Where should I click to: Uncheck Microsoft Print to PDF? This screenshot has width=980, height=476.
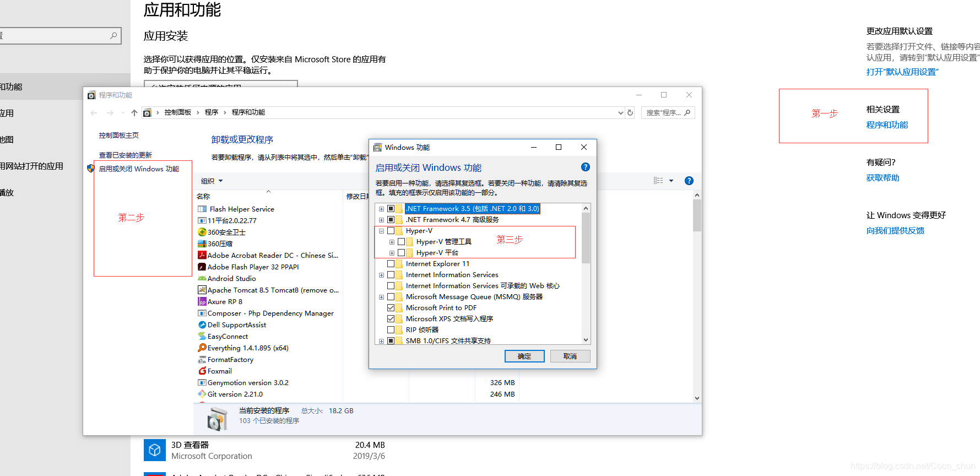pos(391,308)
